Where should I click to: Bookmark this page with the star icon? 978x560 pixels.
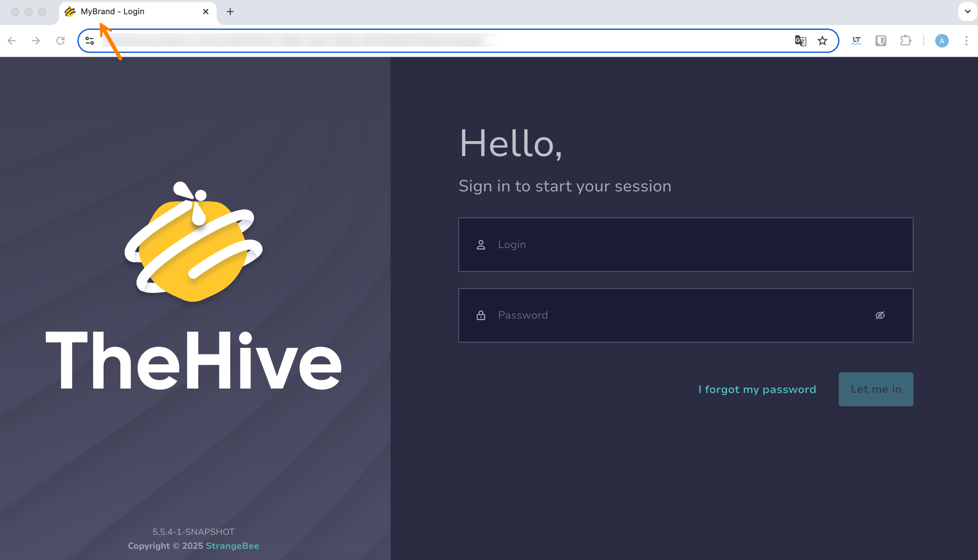[x=822, y=41]
